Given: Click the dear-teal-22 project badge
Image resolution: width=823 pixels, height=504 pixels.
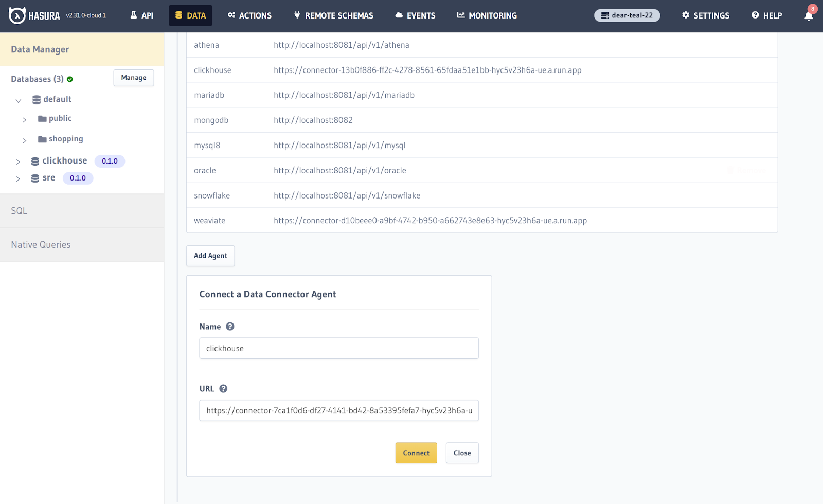Looking at the screenshot, I should [x=627, y=15].
